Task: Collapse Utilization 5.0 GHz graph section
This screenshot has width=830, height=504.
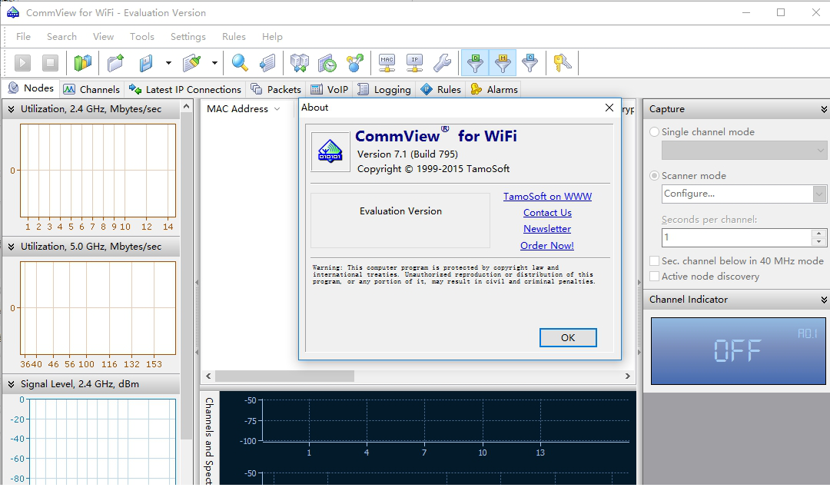Action: tap(11, 247)
